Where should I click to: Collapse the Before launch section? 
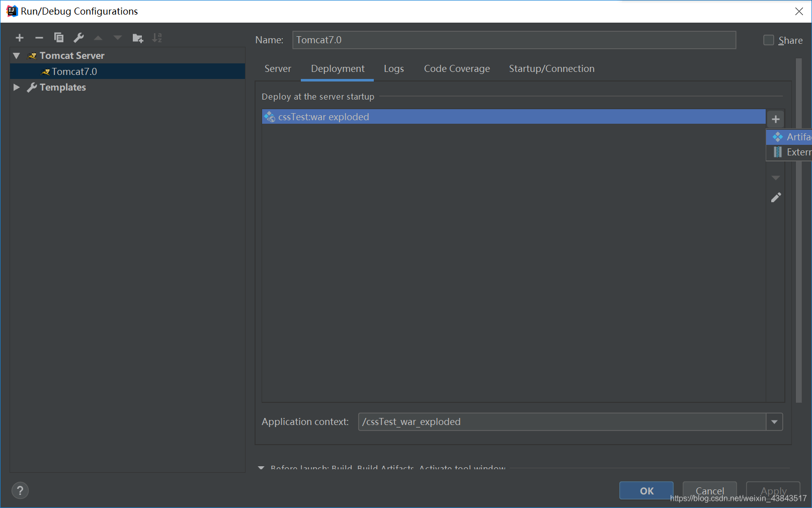[261, 468]
